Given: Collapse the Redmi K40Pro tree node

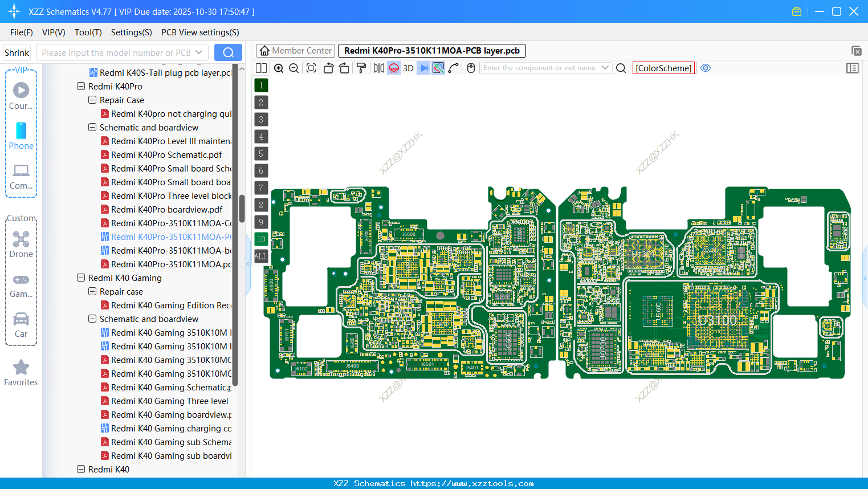Looking at the screenshot, I should click(x=81, y=86).
